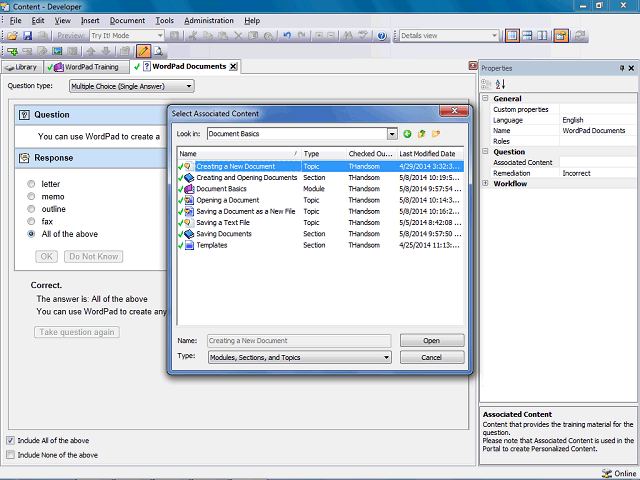Click the vertical split layout icon
The image size is (640, 480).
(542, 36)
